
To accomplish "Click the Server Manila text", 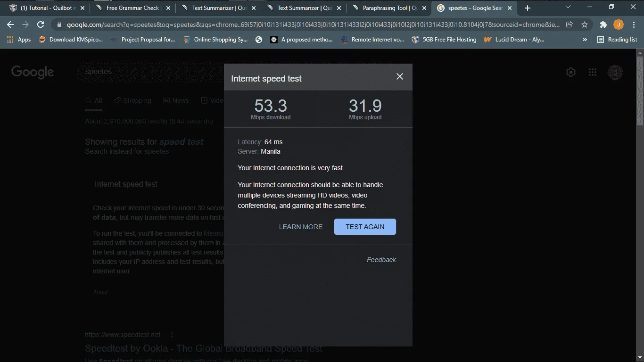I will pyautogui.click(x=259, y=151).
